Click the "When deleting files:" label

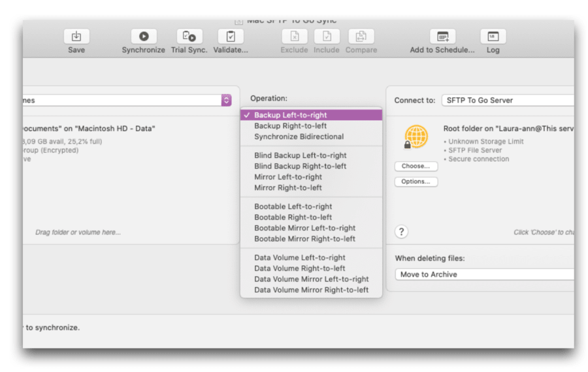tap(430, 258)
